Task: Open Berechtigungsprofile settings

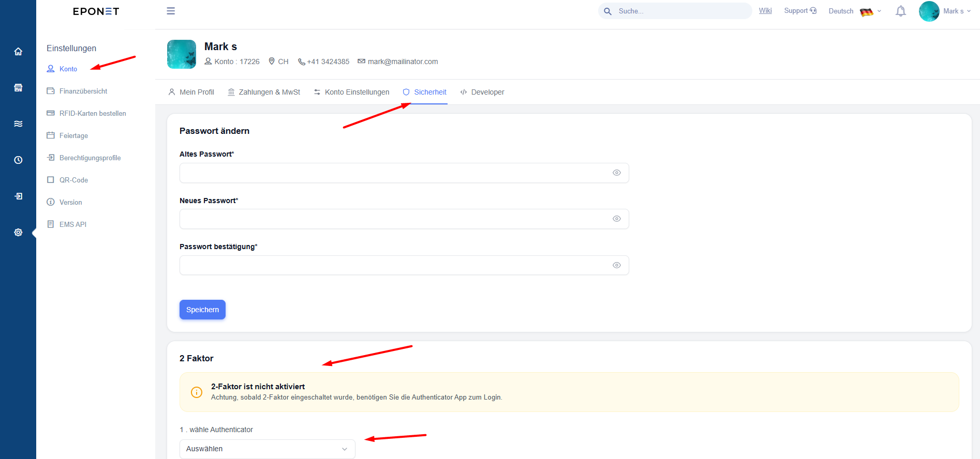Action: tap(84, 158)
